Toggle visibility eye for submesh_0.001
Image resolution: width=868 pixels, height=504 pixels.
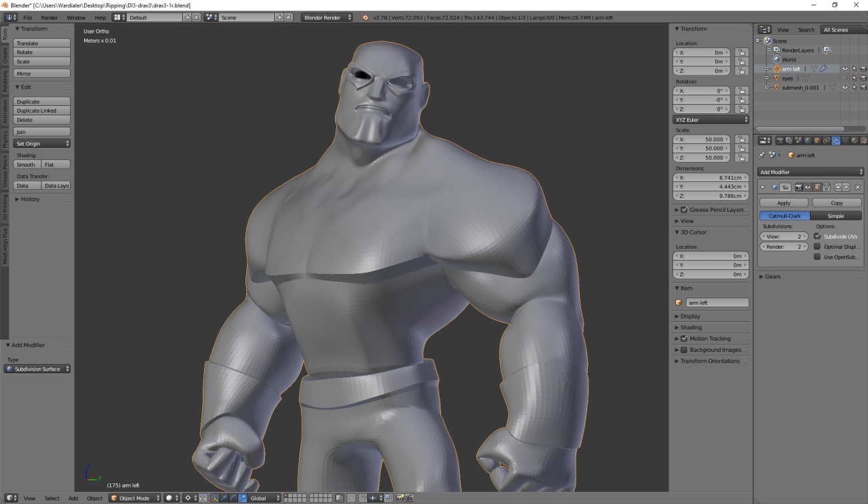point(845,87)
